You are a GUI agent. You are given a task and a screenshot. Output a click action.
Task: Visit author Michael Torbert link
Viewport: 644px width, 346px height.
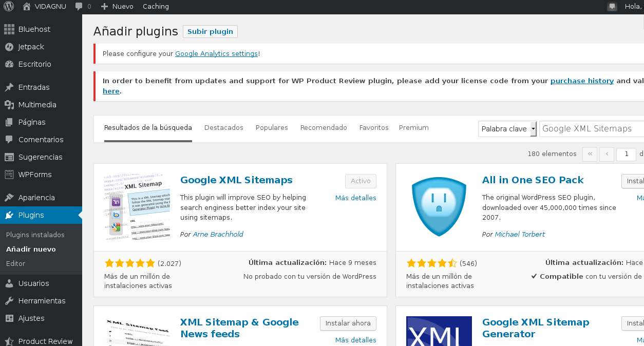click(520, 235)
